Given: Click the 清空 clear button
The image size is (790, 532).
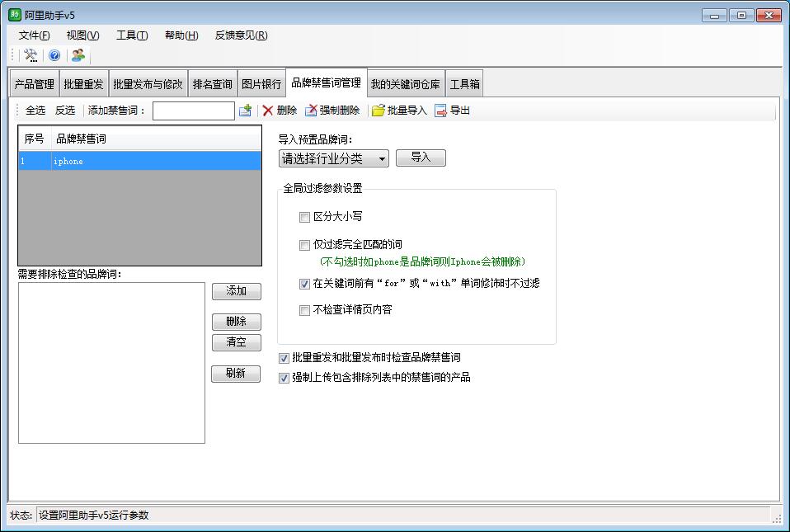Looking at the screenshot, I should coord(237,342).
